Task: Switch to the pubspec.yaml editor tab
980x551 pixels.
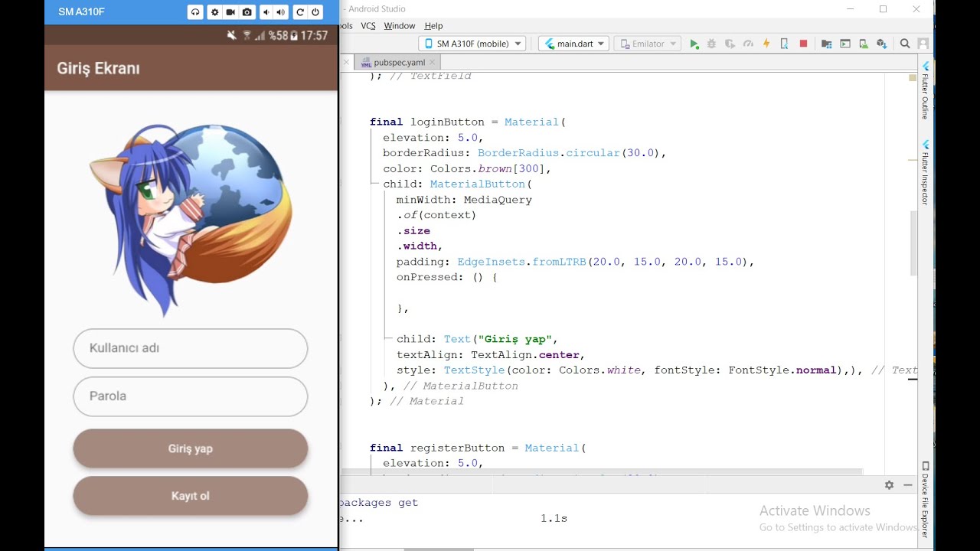Action: point(399,63)
